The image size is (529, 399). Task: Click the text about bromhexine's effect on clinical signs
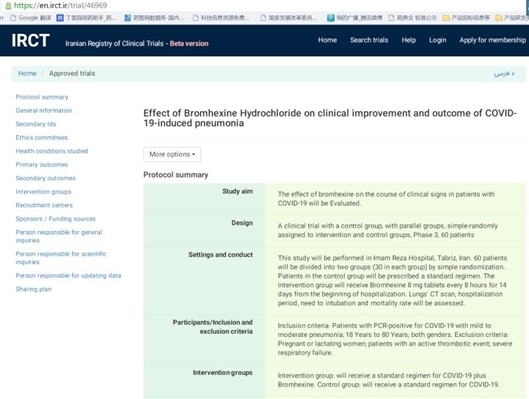pyautogui.click(x=386, y=199)
